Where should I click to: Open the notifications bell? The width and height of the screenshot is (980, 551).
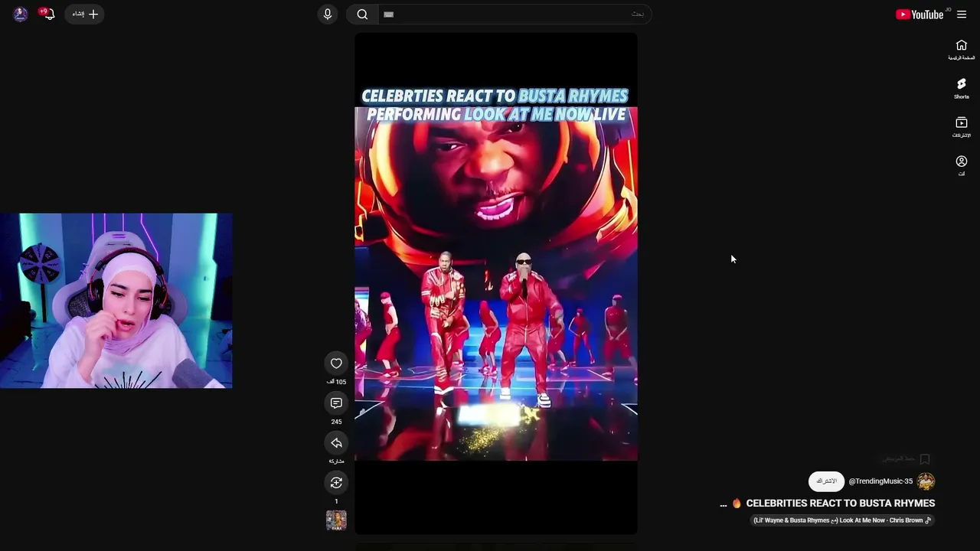pos(48,14)
